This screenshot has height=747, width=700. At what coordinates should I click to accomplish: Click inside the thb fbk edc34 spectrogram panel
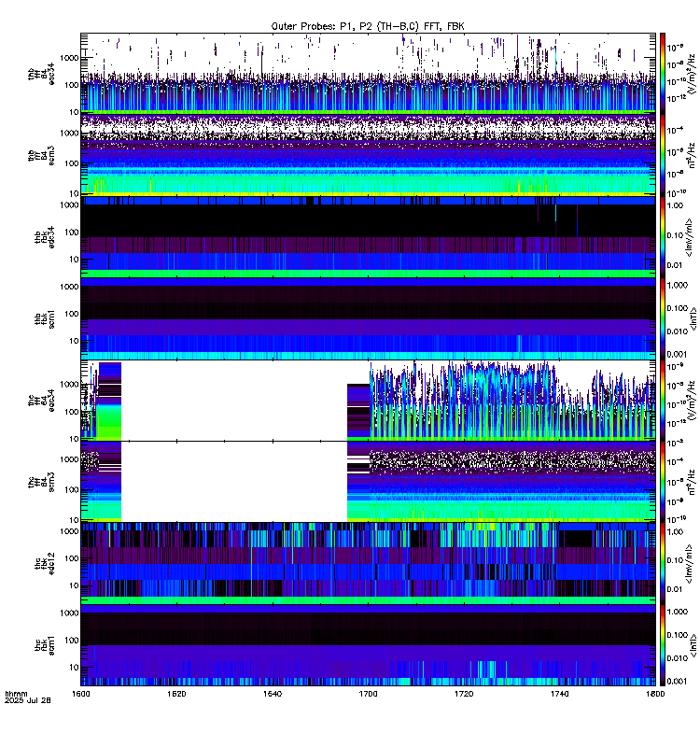click(x=368, y=237)
